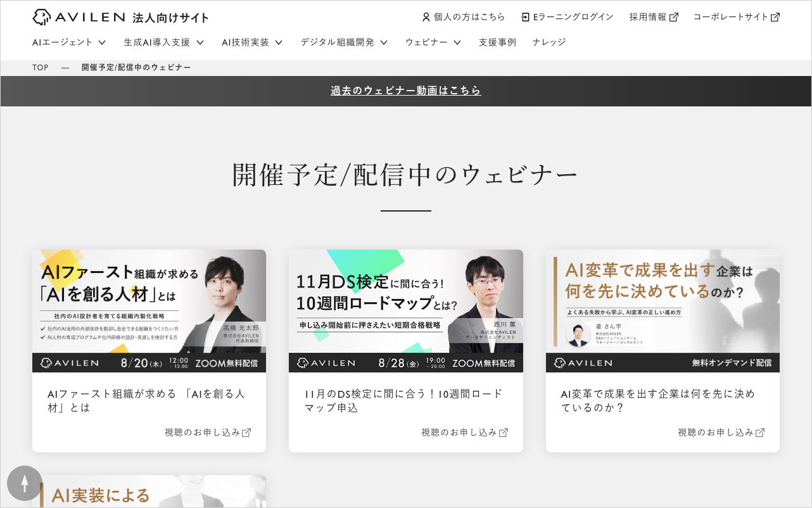
Task: Go to 支援事例 page
Action: pyautogui.click(x=497, y=42)
